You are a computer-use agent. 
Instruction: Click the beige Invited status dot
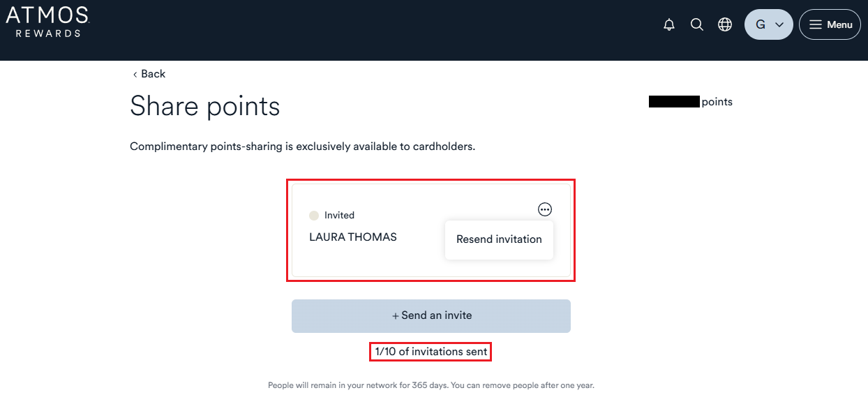314,216
